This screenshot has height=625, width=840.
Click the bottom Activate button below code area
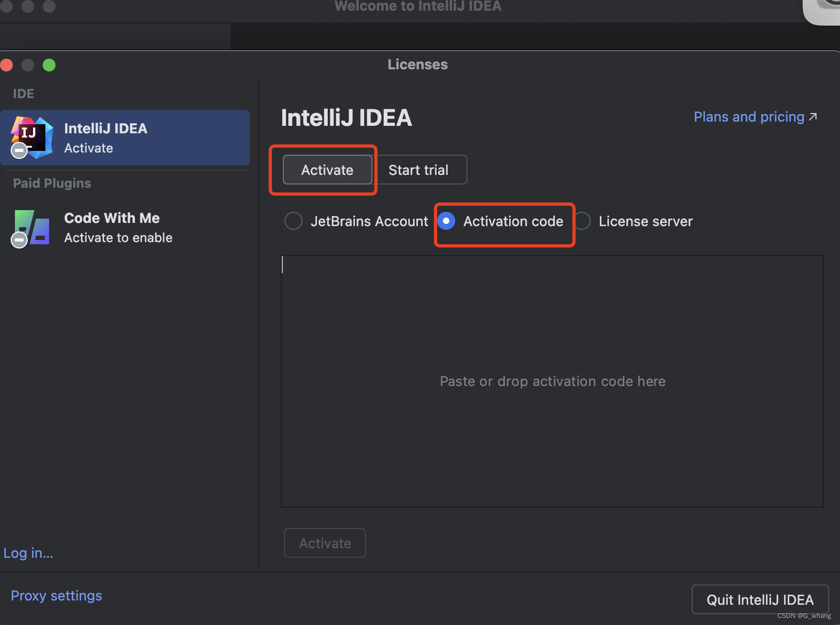(x=325, y=543)
